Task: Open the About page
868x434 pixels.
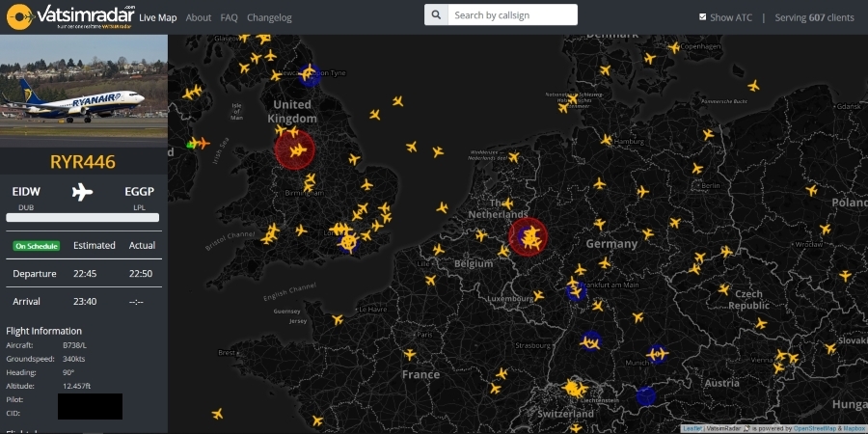Action: (x=199, y=17)
